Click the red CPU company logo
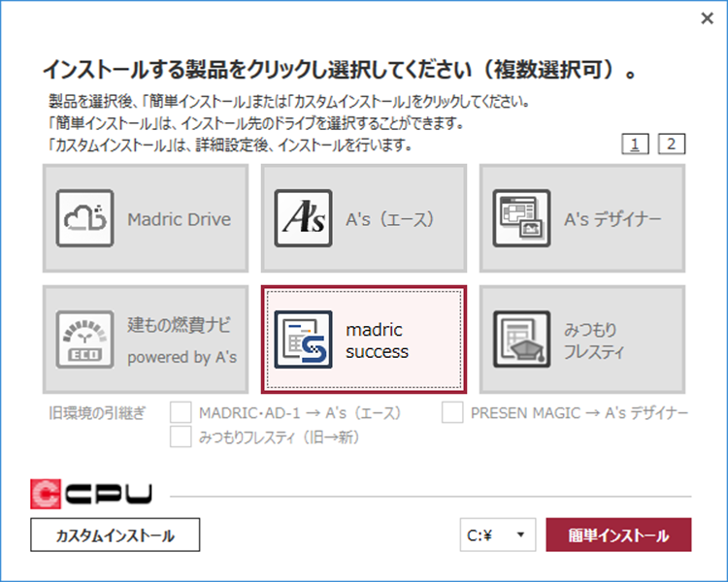 tap(91, 494)
